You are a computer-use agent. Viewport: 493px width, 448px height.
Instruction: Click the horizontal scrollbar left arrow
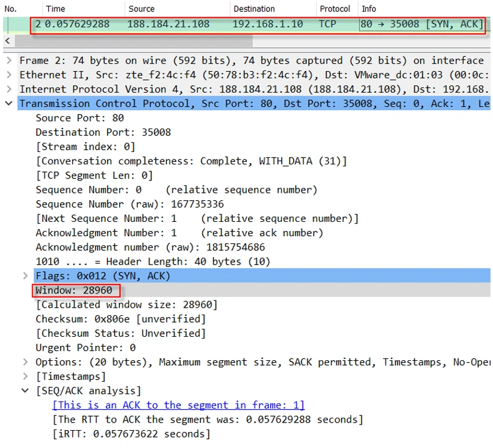[x=7, y=41]
